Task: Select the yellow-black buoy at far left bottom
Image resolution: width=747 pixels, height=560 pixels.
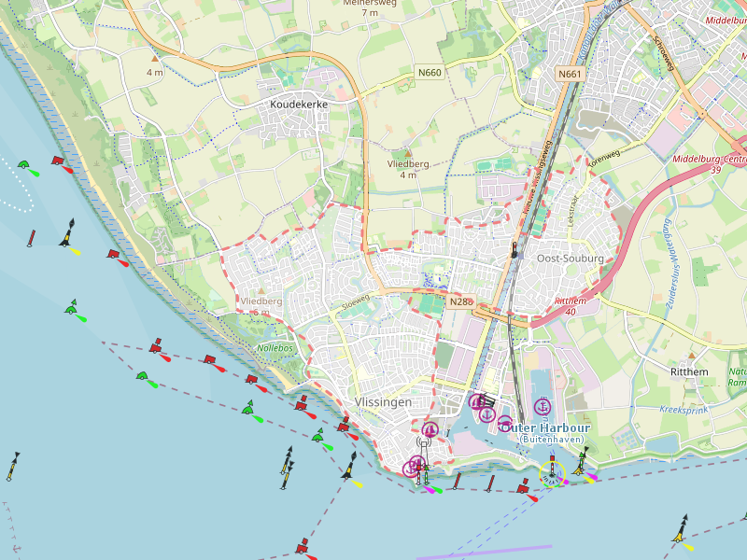Action: [12, 466]
